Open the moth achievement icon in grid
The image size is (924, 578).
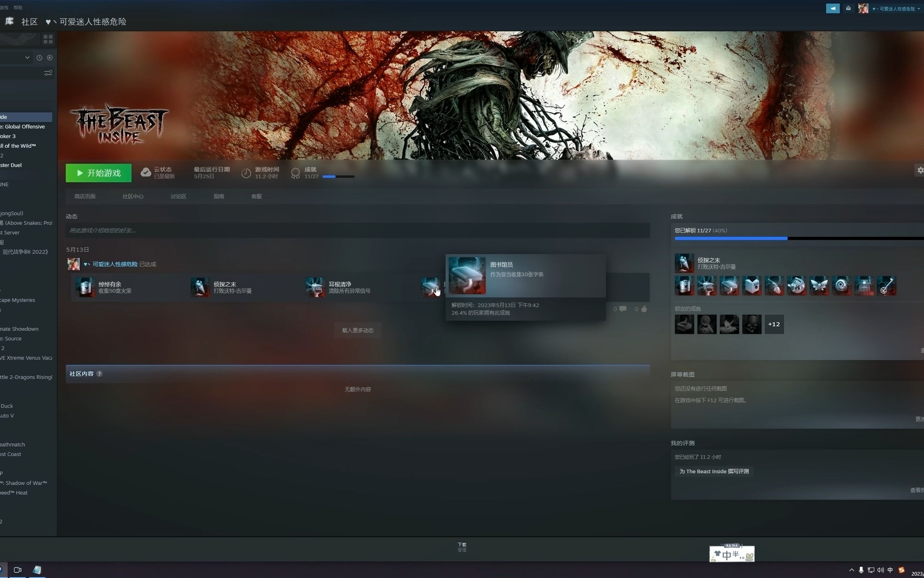pyautogui.click(x=819, y=286)
